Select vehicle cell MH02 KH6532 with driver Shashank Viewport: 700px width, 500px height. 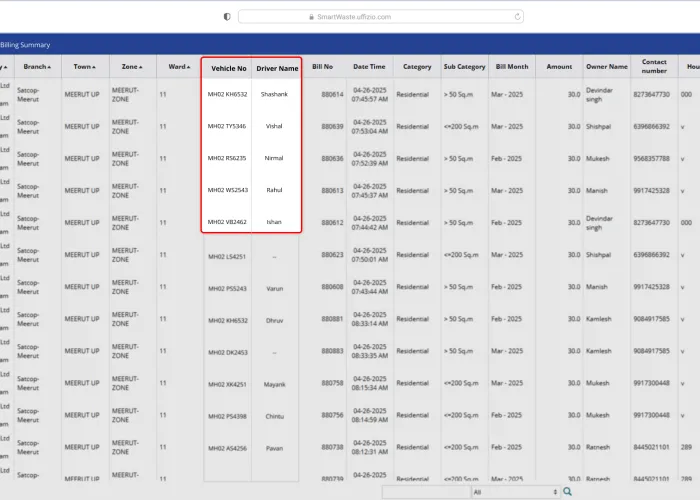pos(228,94)
